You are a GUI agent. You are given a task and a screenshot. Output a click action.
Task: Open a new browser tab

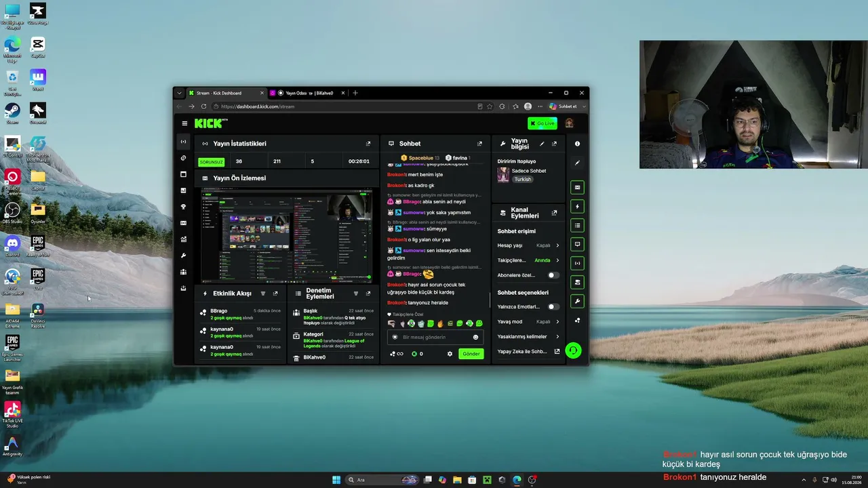(355, 93)
